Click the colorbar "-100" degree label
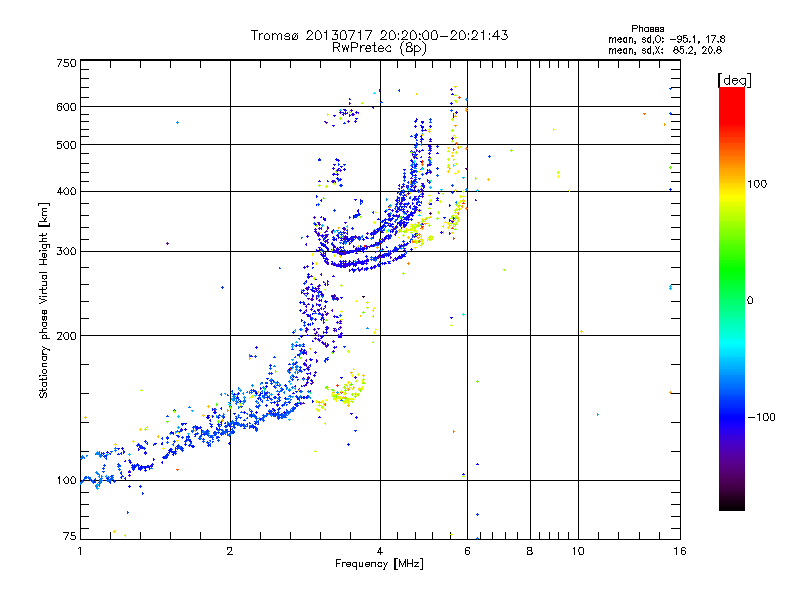Image resolution: width=800 pixels, height=600 pixels. (761, 417)
